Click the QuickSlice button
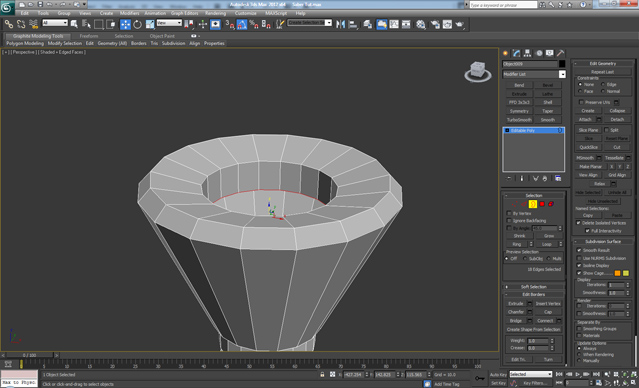The width and height of the screenshot is (639, 388). [x=588, y=147]
